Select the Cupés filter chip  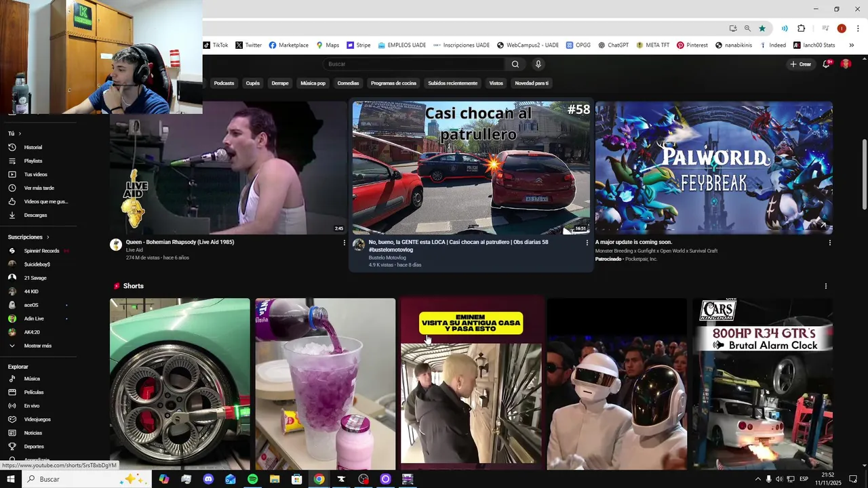(x=253, y=83)
